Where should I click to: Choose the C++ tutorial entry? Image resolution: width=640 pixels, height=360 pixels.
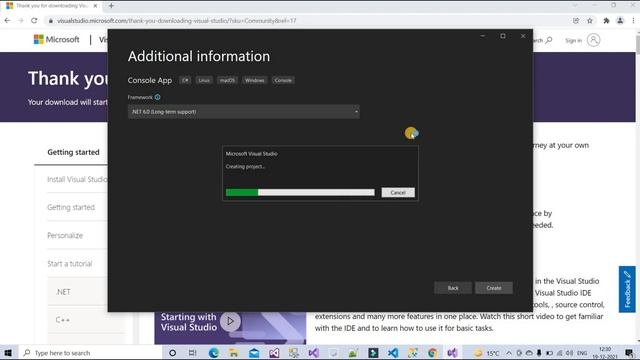pyautogui.click(x=62, y=320)
